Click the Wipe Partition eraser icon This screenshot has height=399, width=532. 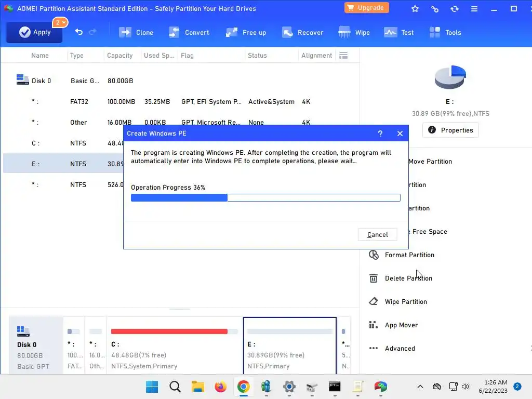(374, 301)
